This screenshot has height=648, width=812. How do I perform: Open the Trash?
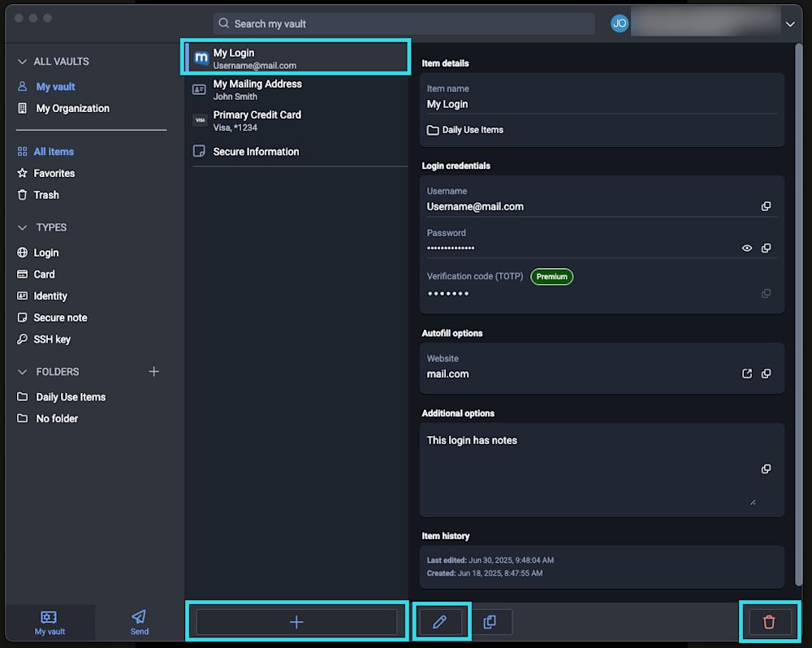[x=46, y=195]
